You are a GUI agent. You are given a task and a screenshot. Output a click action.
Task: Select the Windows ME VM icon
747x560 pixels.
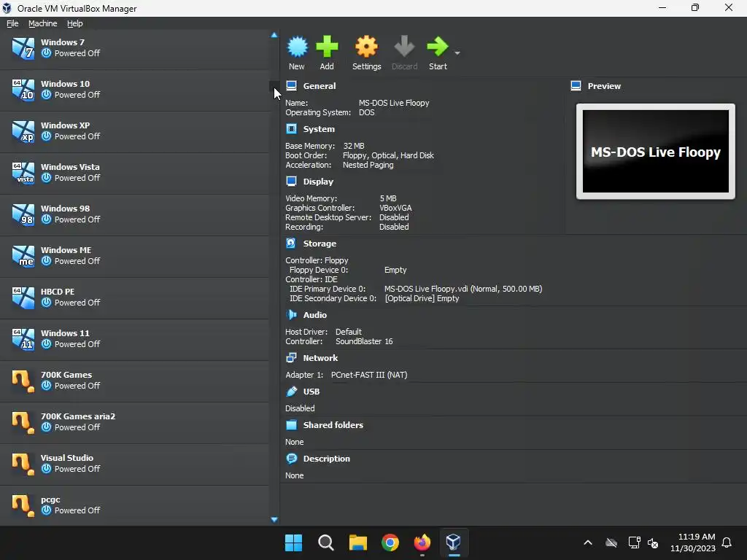23,256
